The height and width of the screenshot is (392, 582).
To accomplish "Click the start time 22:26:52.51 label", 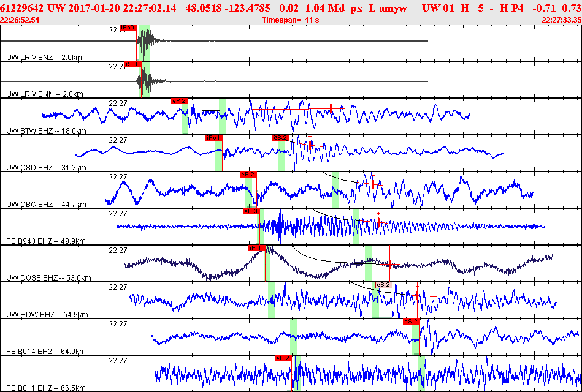I will click(20, 20).
